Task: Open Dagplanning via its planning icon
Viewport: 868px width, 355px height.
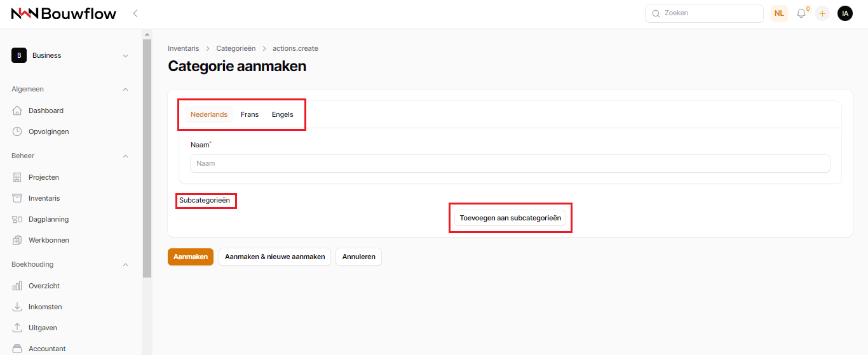Action: click(17, 219)
